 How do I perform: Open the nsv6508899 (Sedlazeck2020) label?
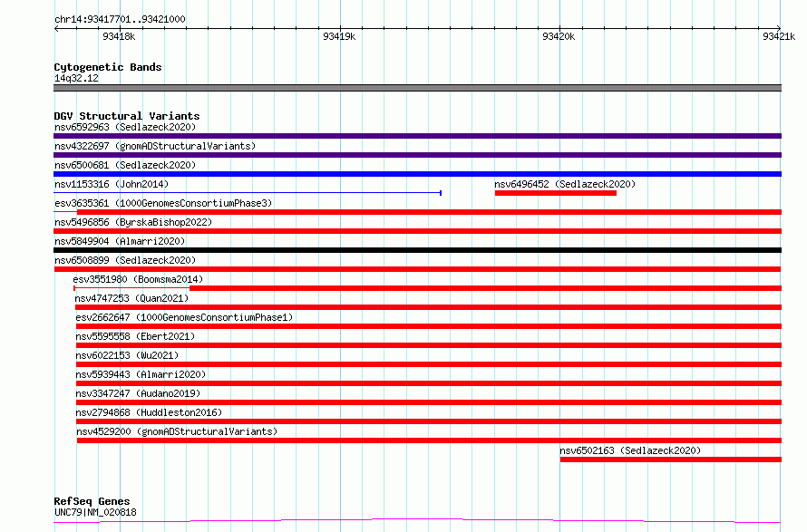coord(125,260)
